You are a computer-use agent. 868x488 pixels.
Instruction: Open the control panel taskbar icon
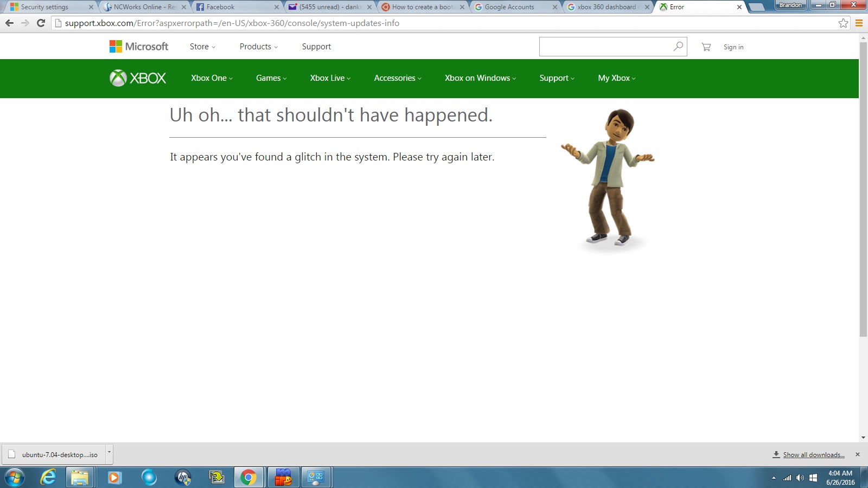pos(316,478)
